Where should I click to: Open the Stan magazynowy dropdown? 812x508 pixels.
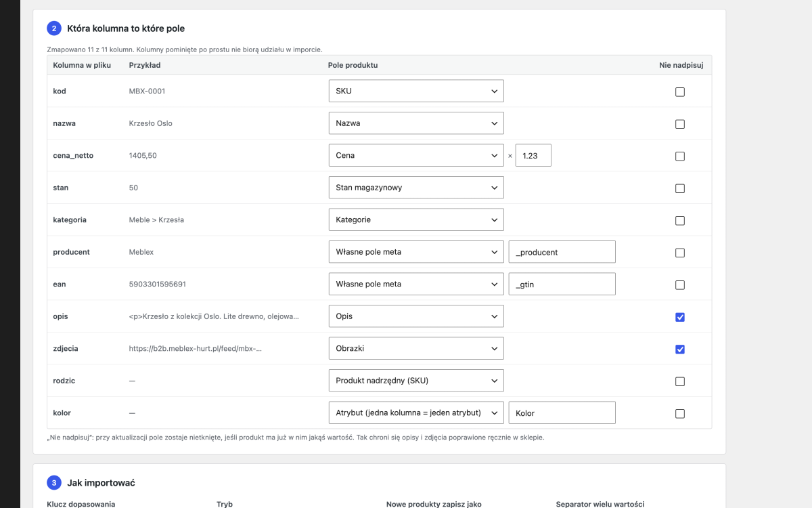click(x=416, y=188)
